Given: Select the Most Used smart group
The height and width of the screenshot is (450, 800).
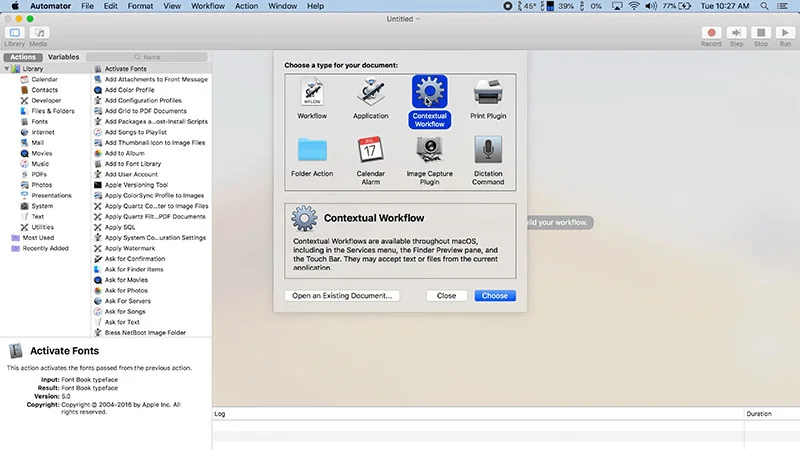Looking at the screenshot, I should pyautogui.click(x=38, y=238).
